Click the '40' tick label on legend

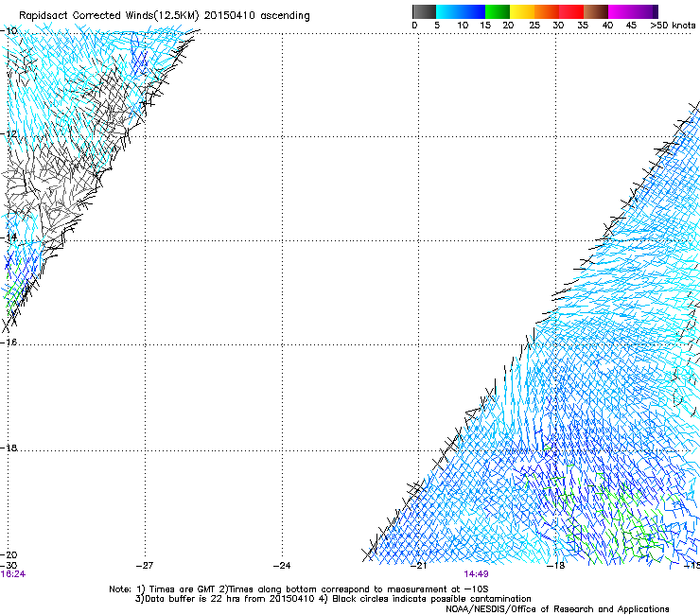pos(607,26)
